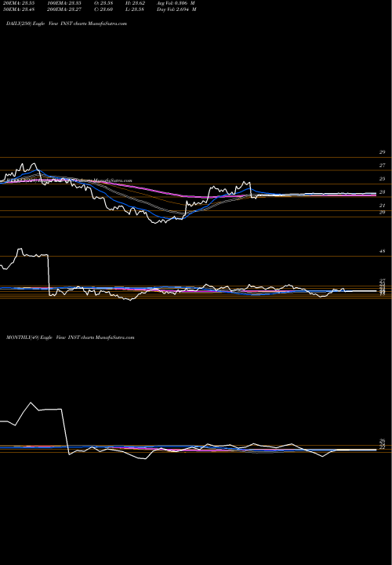This screenshot has height=565, width=392.
Task: Click the 20EMA value text
Action: (18, 2)
